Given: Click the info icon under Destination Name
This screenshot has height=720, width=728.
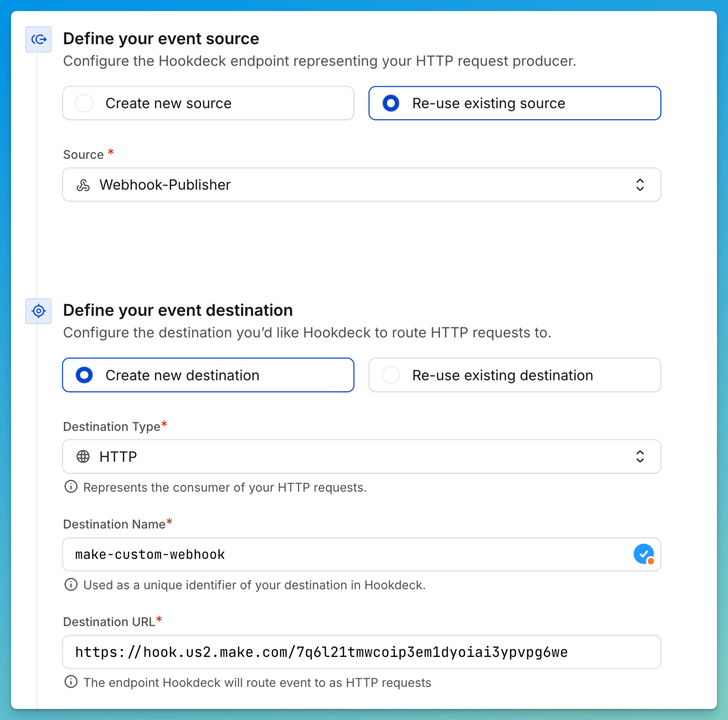Looking at the screenshot, I should coord(71,585).
